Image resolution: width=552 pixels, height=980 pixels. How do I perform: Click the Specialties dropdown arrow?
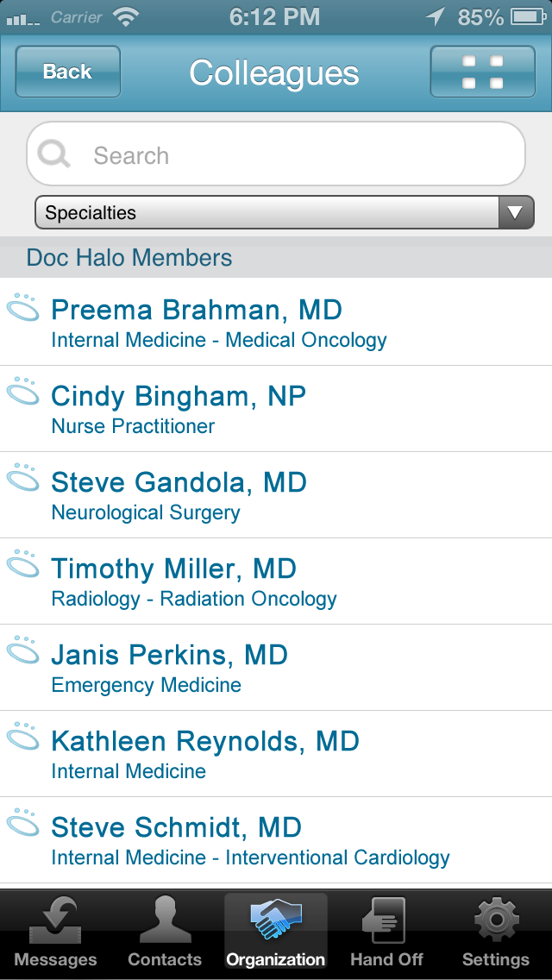coord(516,212)
